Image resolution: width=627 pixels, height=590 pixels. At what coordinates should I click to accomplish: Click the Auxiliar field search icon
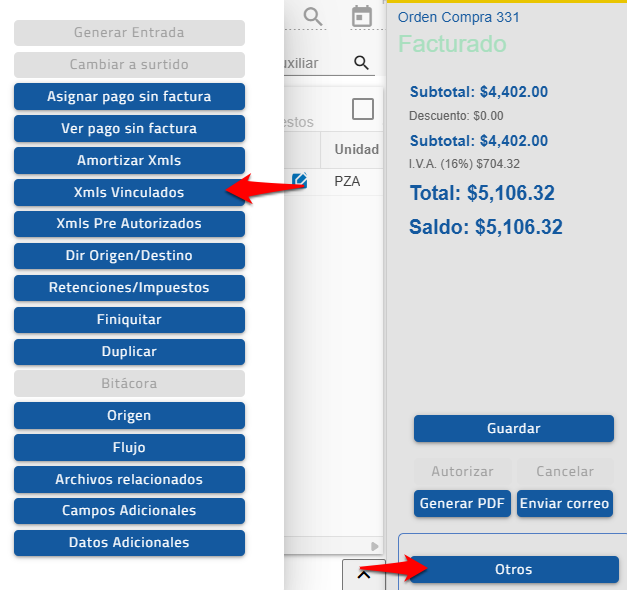[x=362, y=63]
